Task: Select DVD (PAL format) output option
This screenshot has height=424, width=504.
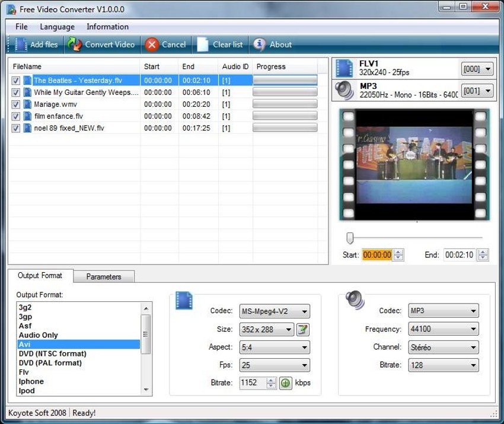Action: pos(50,363)
